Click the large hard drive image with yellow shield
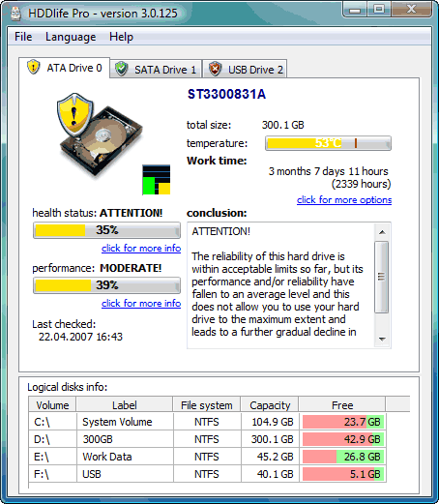 pos(100,135)
